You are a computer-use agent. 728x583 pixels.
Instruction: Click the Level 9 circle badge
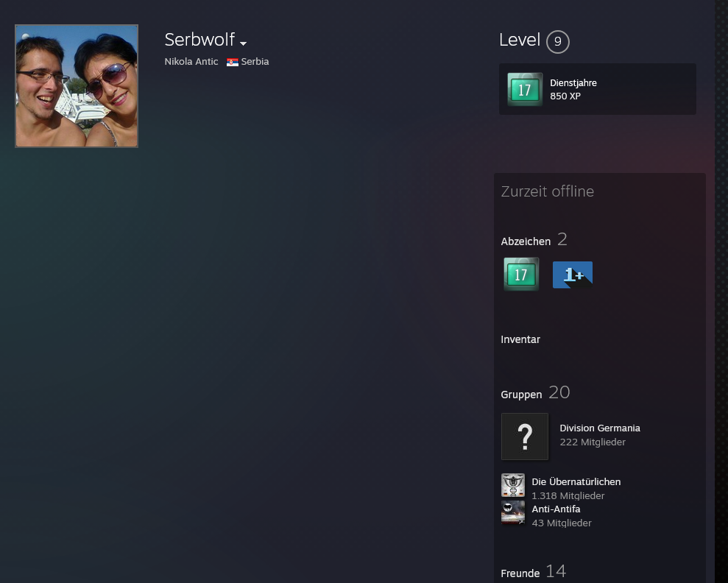(x=558, y=42)
